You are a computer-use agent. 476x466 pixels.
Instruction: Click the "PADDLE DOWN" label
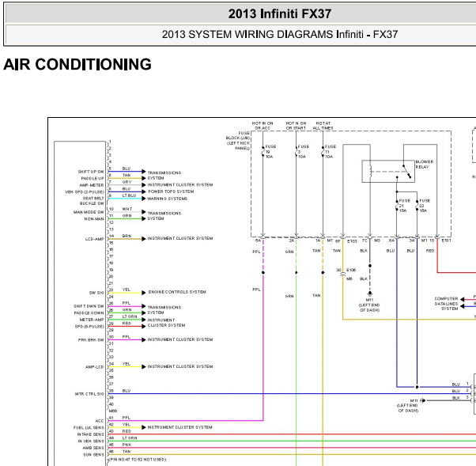89,313
